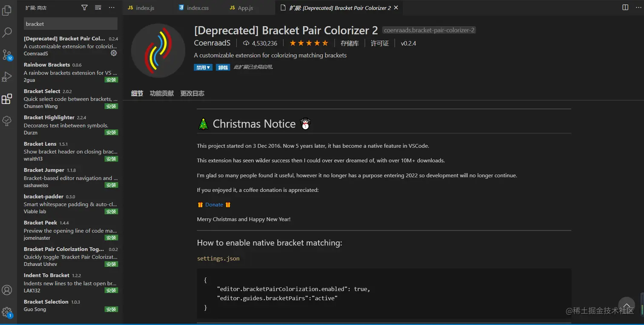
Task: Click the filter extensions funnel icon
Action: (x=84, y=7)
